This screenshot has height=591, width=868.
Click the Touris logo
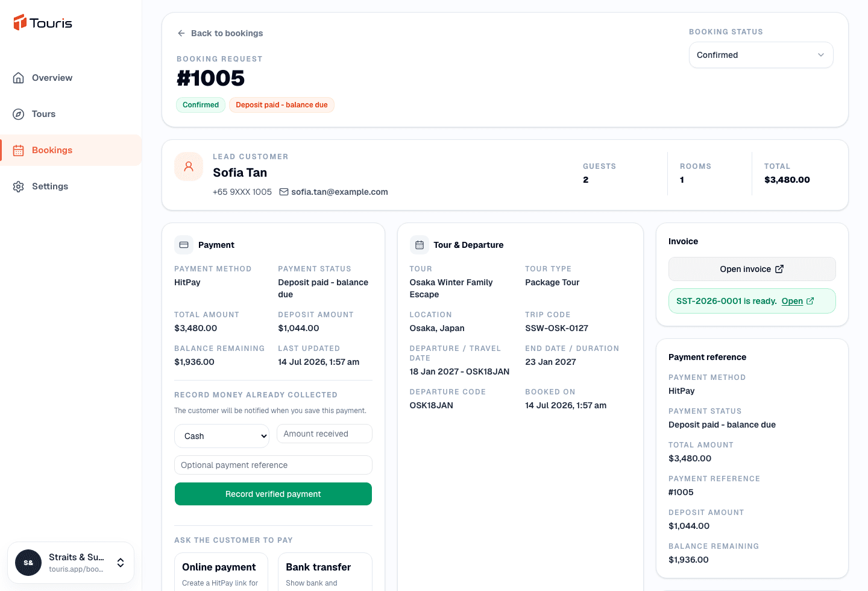coord(43,23)
